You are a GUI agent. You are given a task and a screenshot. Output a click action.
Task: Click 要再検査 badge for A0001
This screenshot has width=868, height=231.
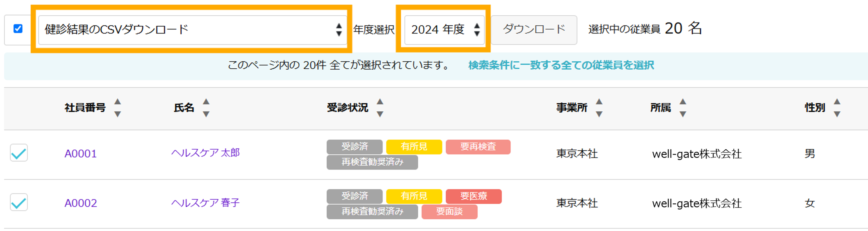(x=478, y=147)
